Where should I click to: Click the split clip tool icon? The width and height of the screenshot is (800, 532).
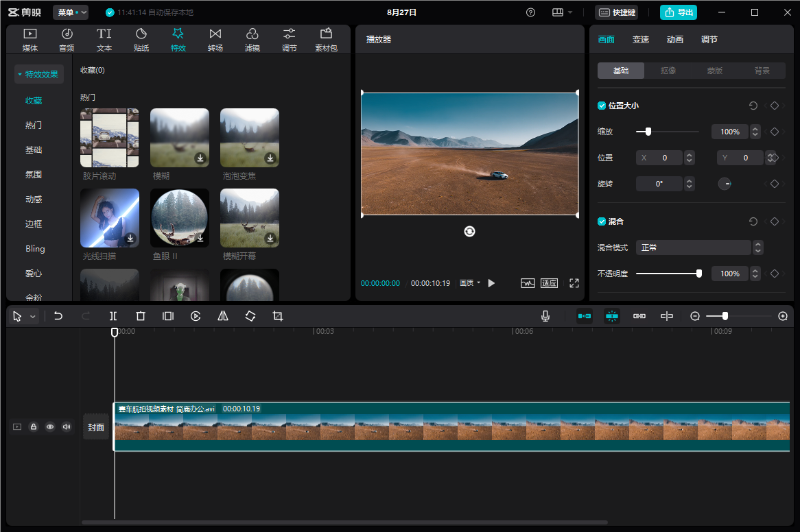tap(113, 316)
